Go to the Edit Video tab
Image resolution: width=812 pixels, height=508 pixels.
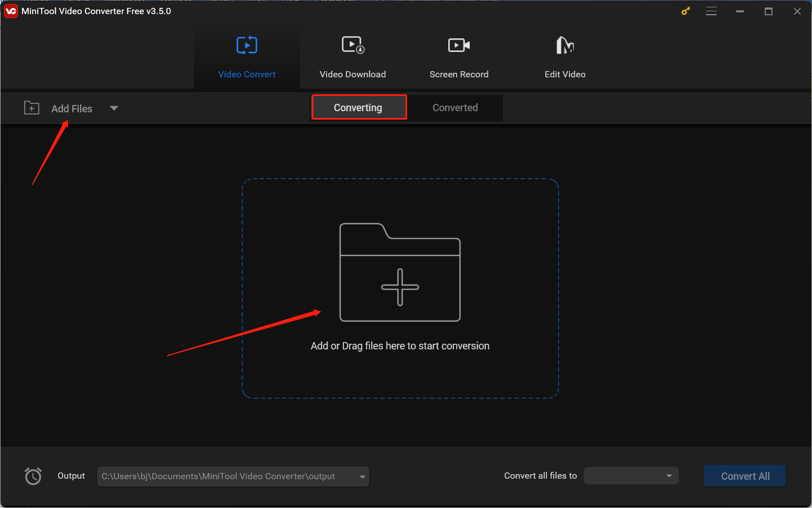564,56
